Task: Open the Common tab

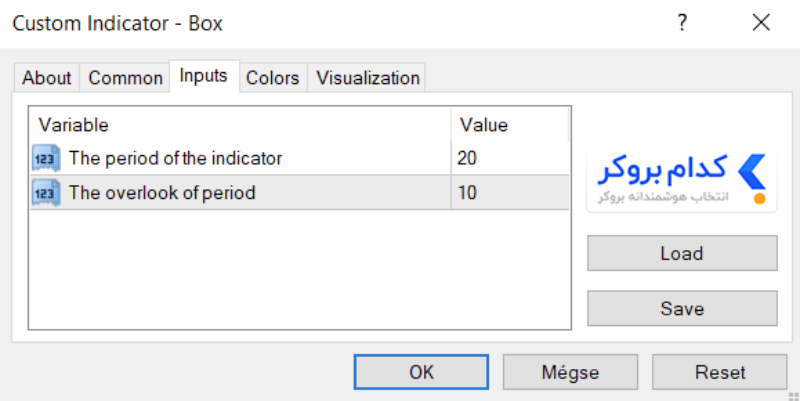Action: (125, 78)
